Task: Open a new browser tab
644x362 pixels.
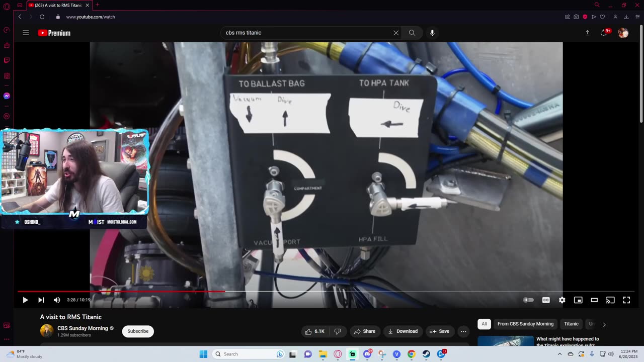Action: tap(98, 5)
